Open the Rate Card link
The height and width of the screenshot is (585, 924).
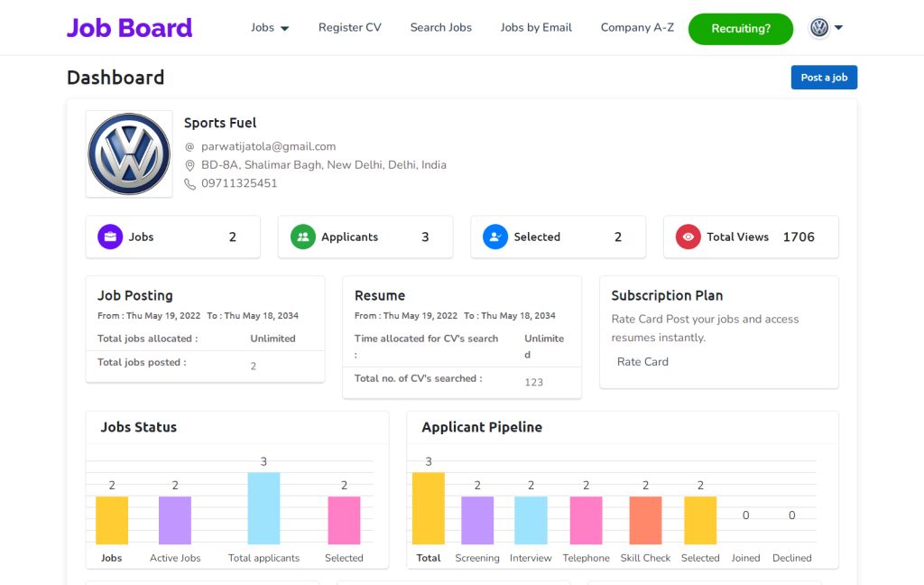click(x=642, y=361)
